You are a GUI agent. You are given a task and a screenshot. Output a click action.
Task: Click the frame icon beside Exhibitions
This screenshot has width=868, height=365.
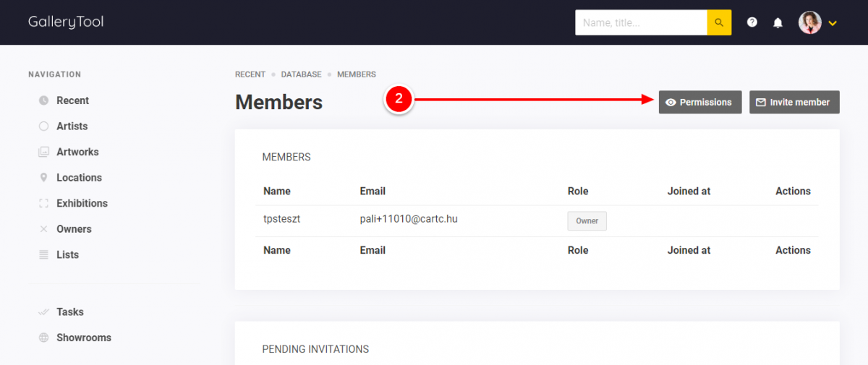point(43,203)
